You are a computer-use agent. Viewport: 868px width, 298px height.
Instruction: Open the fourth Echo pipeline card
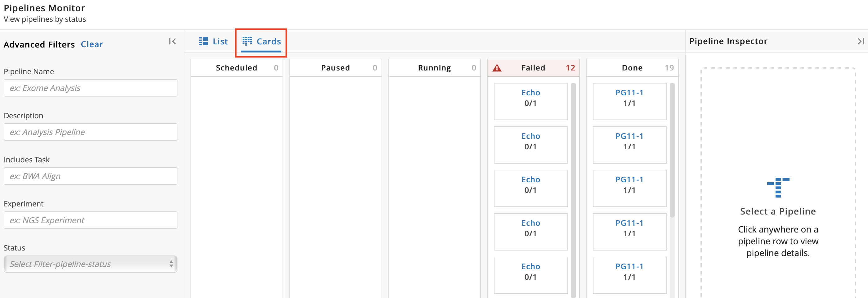(x=531, y=232)
